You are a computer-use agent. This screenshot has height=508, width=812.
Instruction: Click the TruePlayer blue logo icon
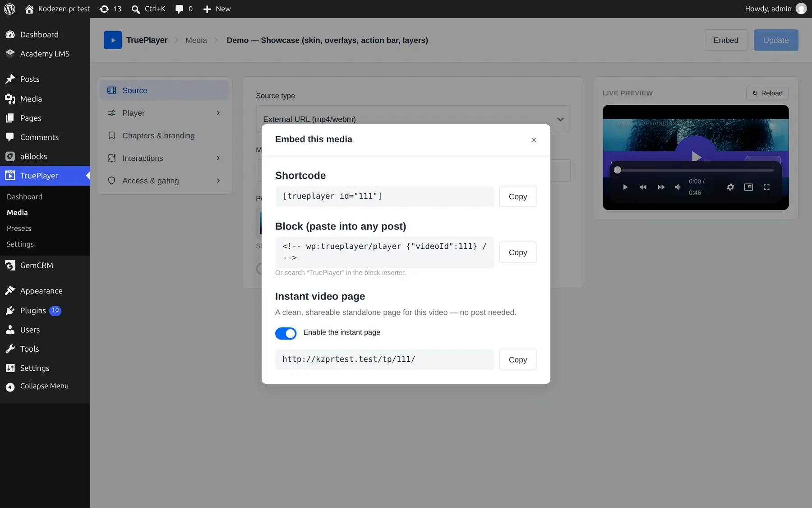click(113, 40)
